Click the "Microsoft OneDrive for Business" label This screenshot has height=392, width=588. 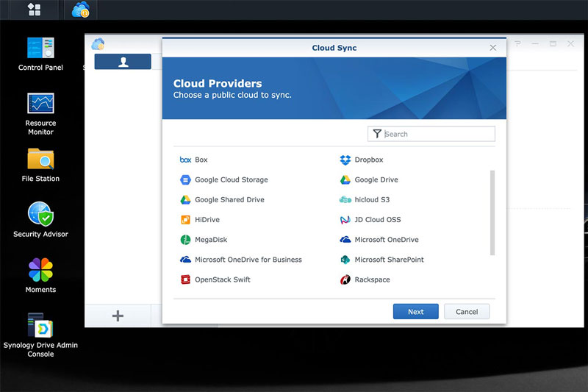(248, 260)
